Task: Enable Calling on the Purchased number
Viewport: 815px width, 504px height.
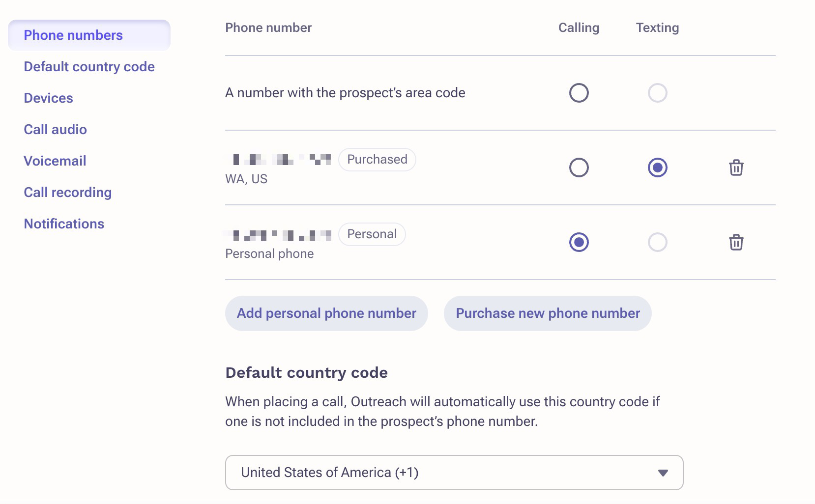Action: [579, 168]
